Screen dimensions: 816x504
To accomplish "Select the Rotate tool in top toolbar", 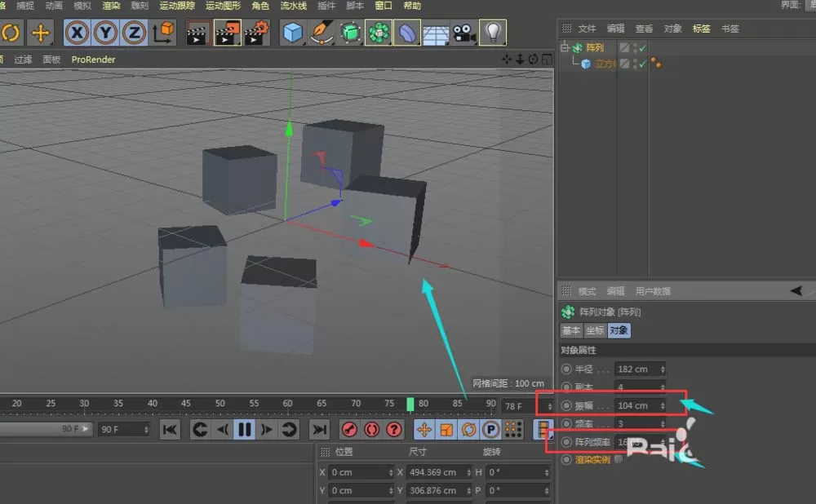I will [x=11, y=33].
